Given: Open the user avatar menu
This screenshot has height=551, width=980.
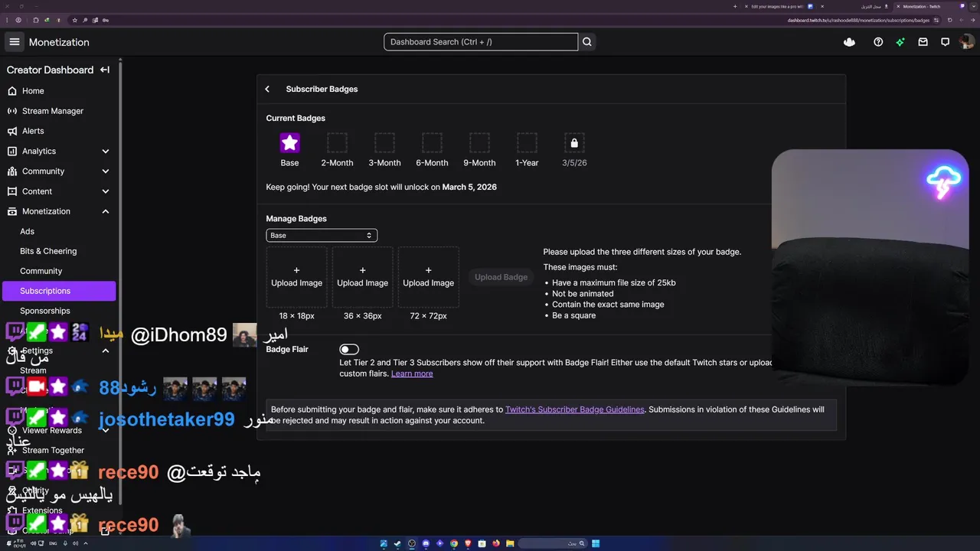Looking at the screenshot, I should pos(966,42).
